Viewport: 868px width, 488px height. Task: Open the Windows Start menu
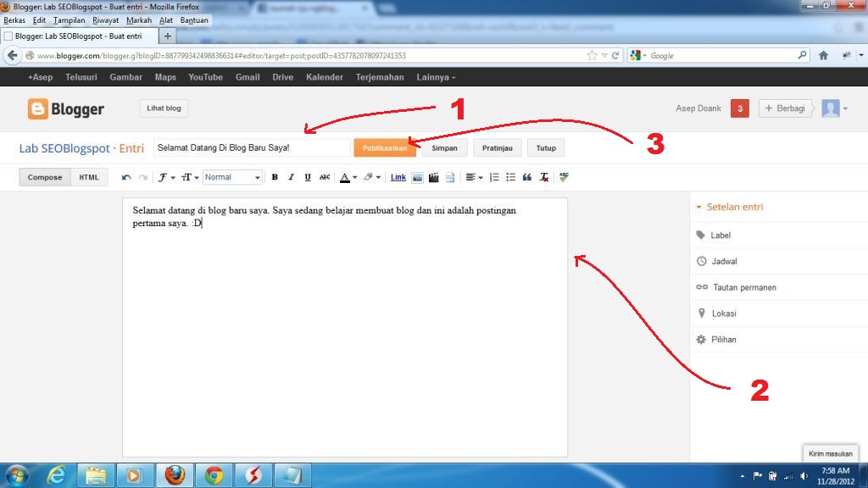pos(16,475)
